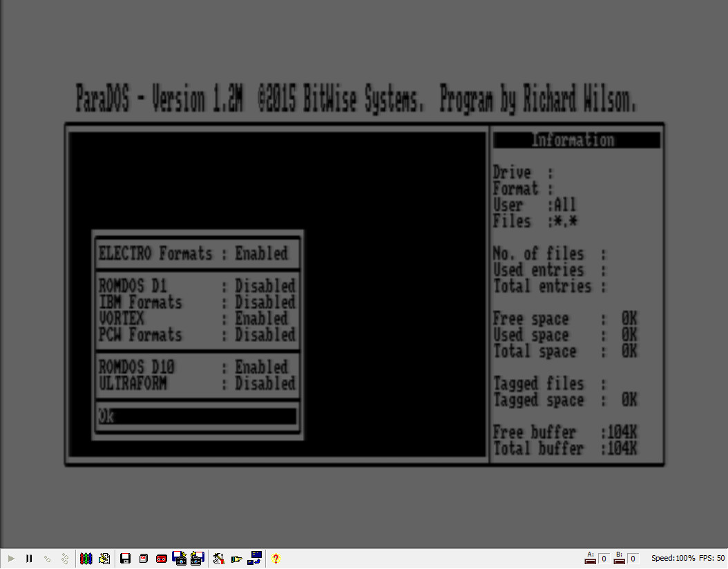728x569 pixels.
Task: Open the wrench and tools settings icon
Action: (x=219, y=559)
